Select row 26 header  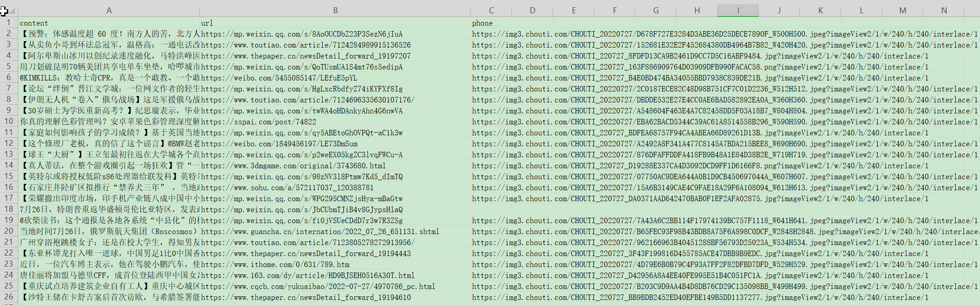coord(9,297)
